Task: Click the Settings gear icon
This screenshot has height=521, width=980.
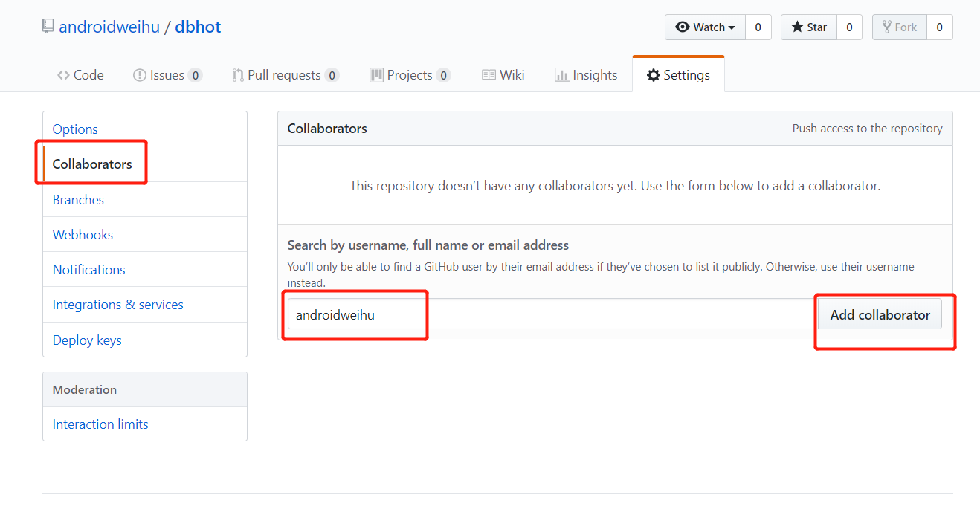Action: (654, 75)
